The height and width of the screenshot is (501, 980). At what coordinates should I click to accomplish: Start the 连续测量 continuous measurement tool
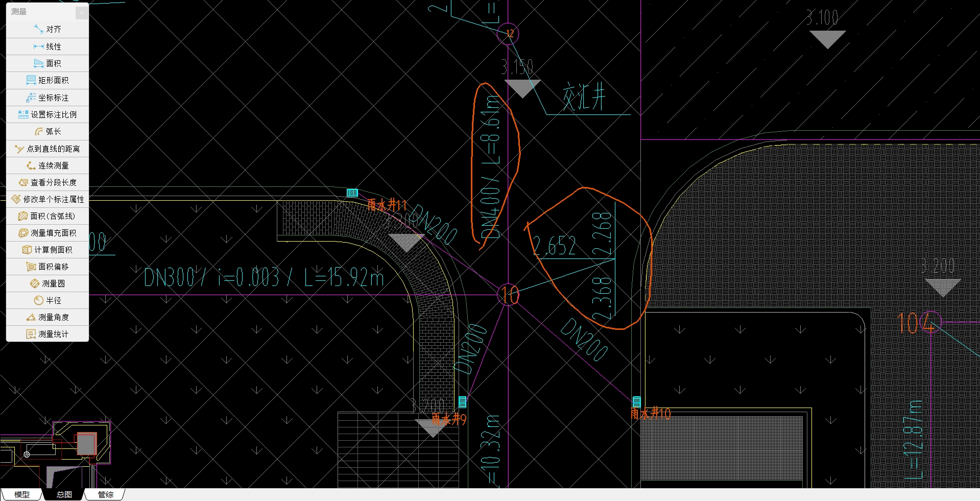click(47, 165)
